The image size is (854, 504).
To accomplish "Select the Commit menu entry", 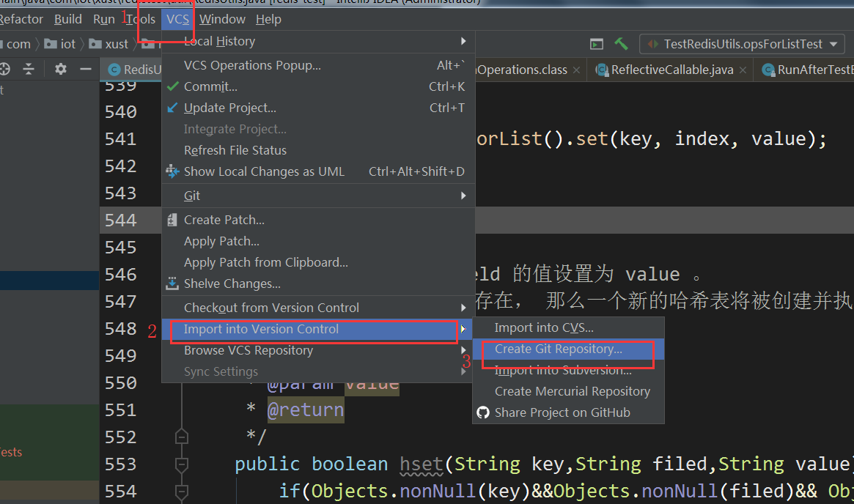I will (318, 86).
